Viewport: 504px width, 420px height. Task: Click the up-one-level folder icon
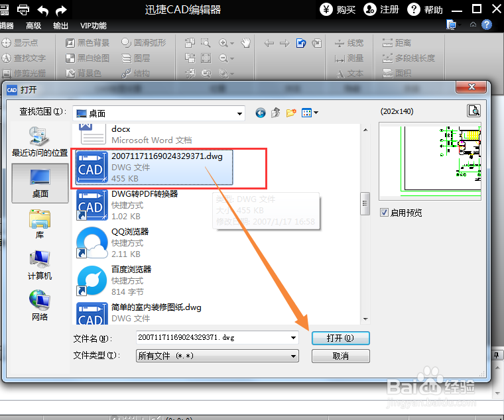pyautogui.click(x=275, y=113)
